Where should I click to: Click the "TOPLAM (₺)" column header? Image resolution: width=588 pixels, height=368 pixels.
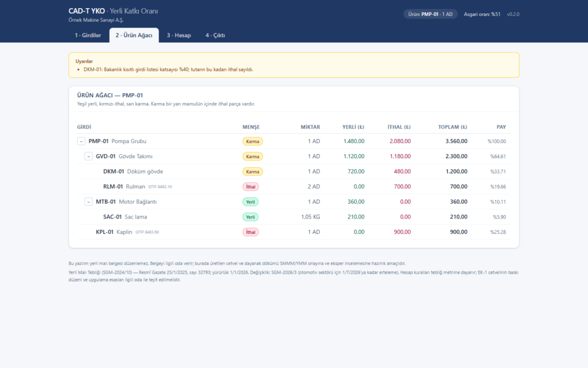pyautogui.click(x=452, y=127)
